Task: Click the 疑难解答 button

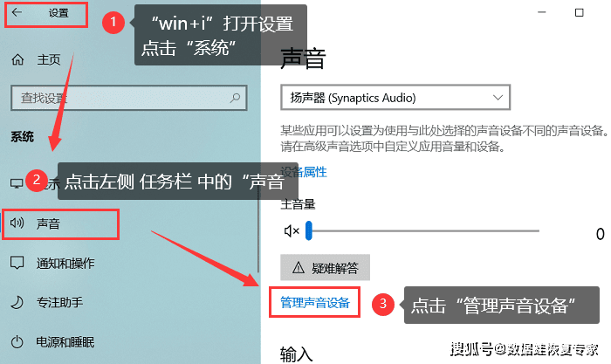Action: (x=325, y=268)
